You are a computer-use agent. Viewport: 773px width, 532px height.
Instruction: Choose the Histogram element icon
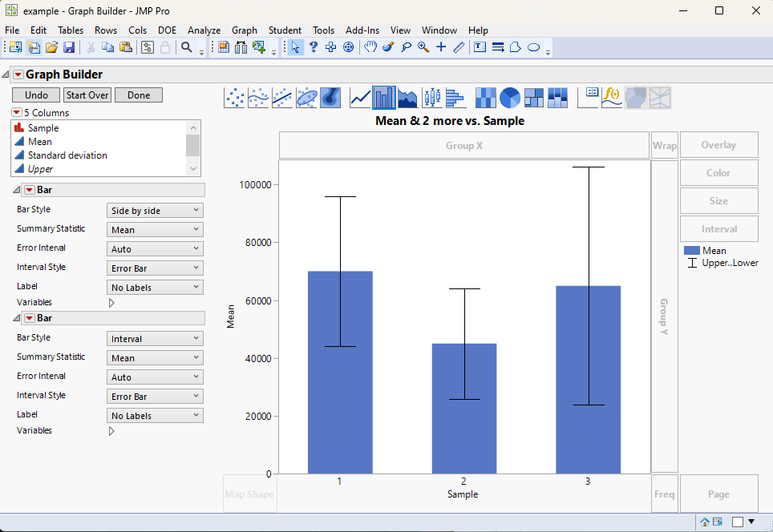[x=455, y=98]
